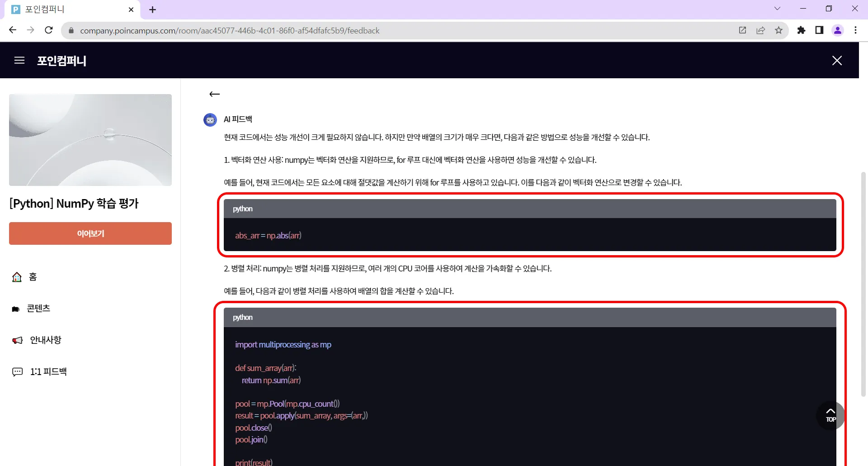Open the Extensions puzzle icon
The image size is (868, 466).
(x=801, y=30)
